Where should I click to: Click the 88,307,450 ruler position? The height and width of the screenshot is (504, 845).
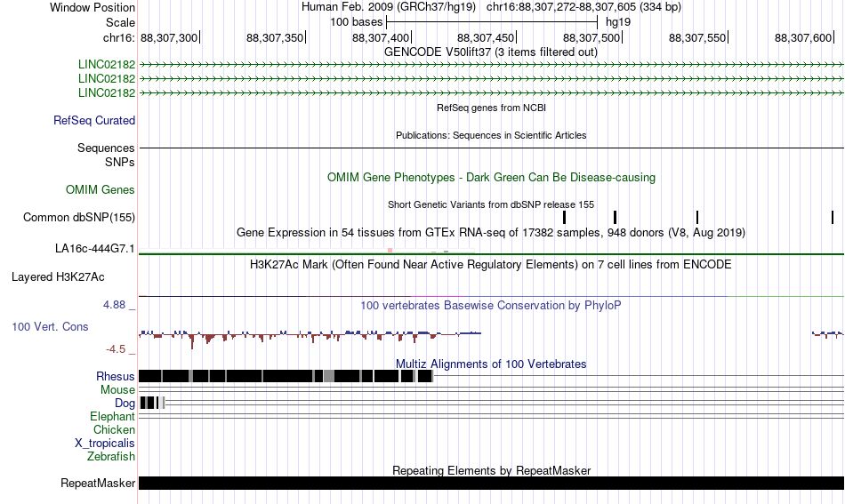click(486, 37)
